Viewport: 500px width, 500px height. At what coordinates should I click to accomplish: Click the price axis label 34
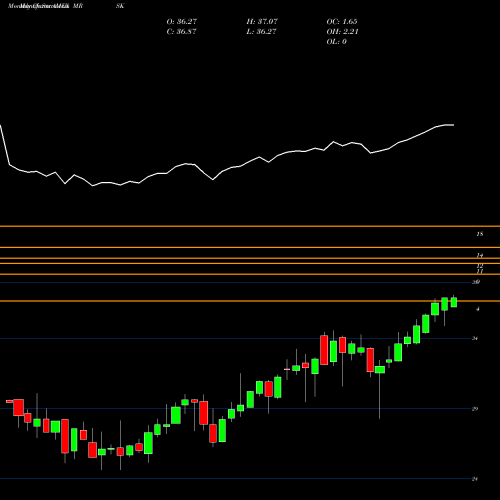[475, 338]
